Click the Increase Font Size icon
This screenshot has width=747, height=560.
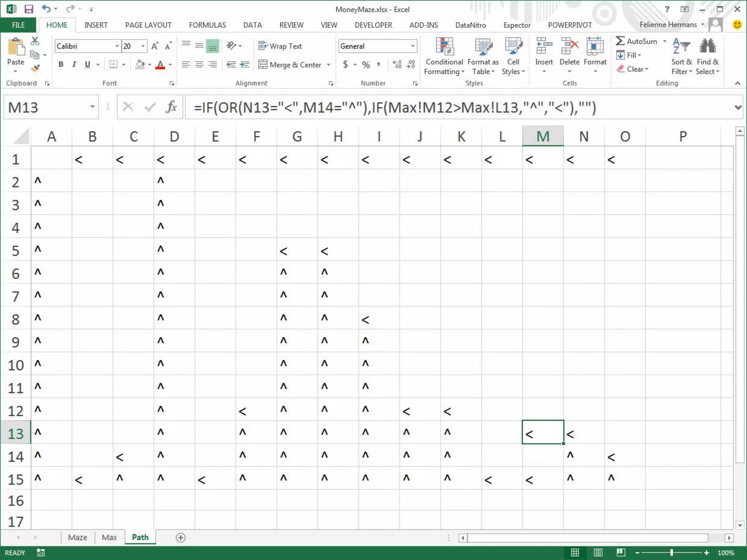[155, 46]
